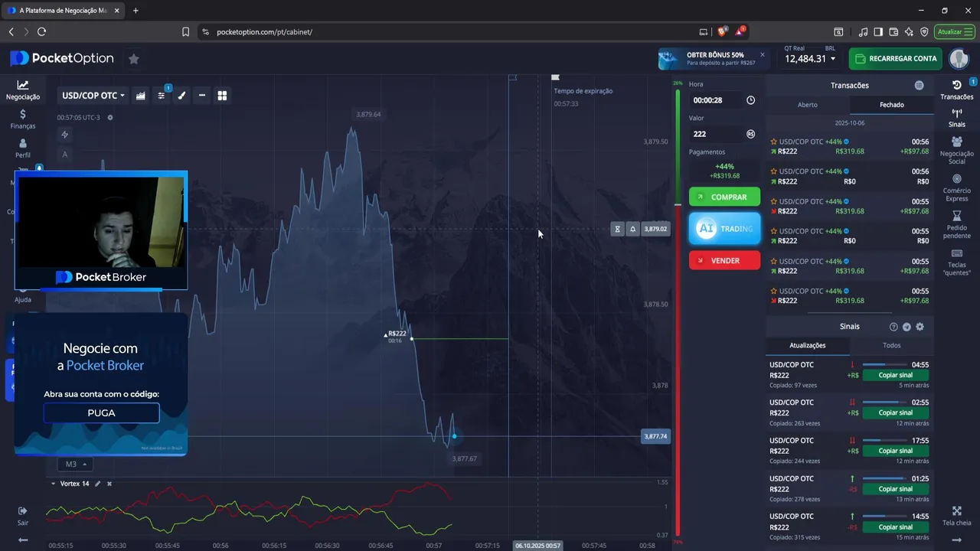Click the green COMPRAR button
Screen dimensions: 980x551
pyautogui.click(x=724, y=197)
